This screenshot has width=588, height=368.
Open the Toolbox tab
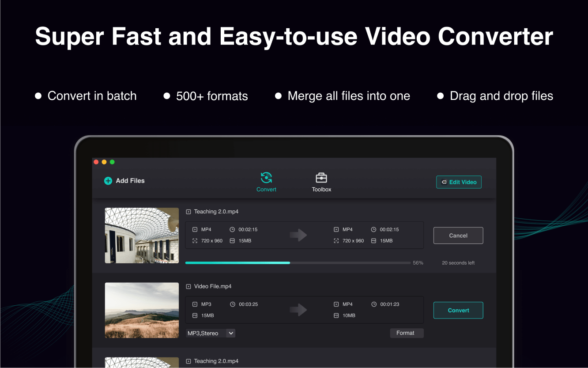[321, 182]
